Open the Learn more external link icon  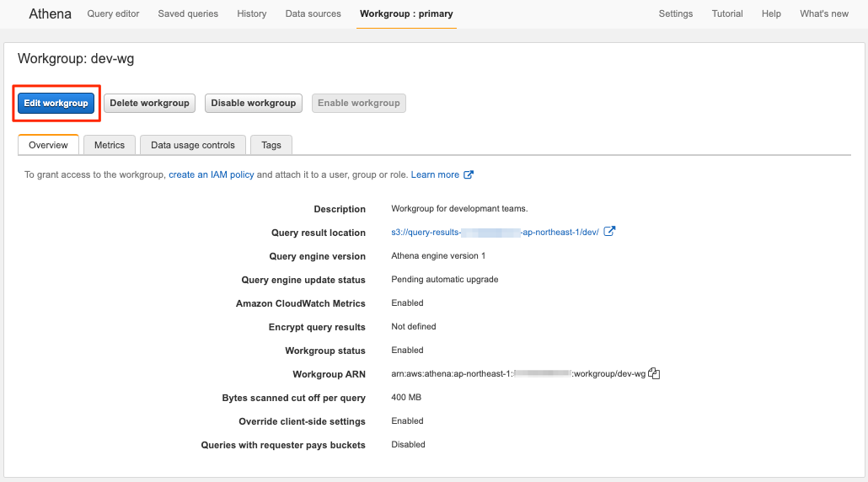pos(469,174)
